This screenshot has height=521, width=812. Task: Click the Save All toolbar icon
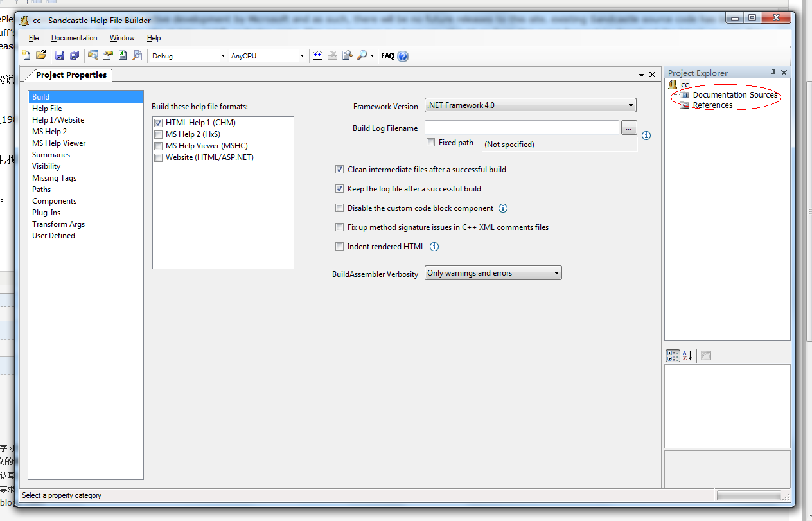click(75, 56)
